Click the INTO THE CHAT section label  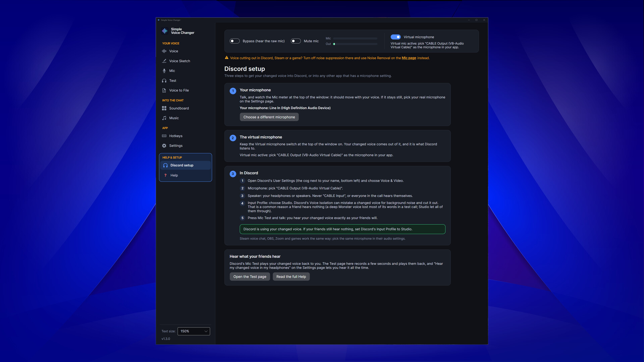pyautogui.click(x=173, y=101)
